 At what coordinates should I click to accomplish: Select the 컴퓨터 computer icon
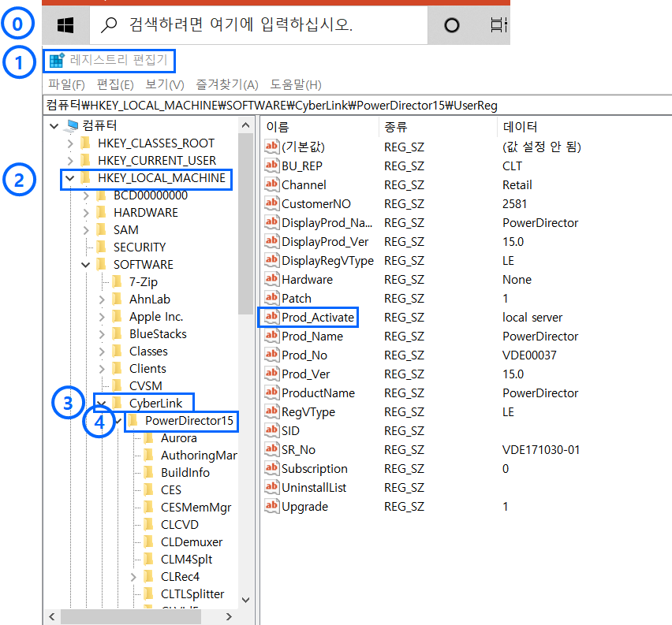73,125
